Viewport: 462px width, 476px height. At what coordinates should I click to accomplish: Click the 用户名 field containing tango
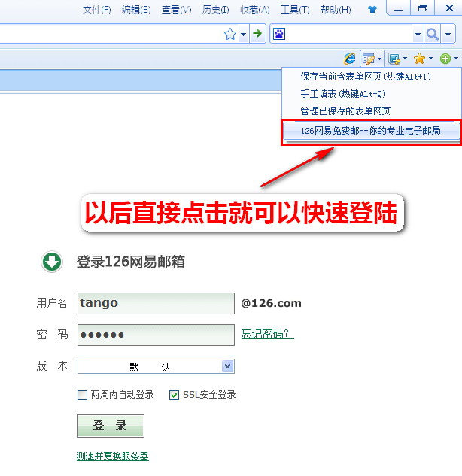[156, 303]
